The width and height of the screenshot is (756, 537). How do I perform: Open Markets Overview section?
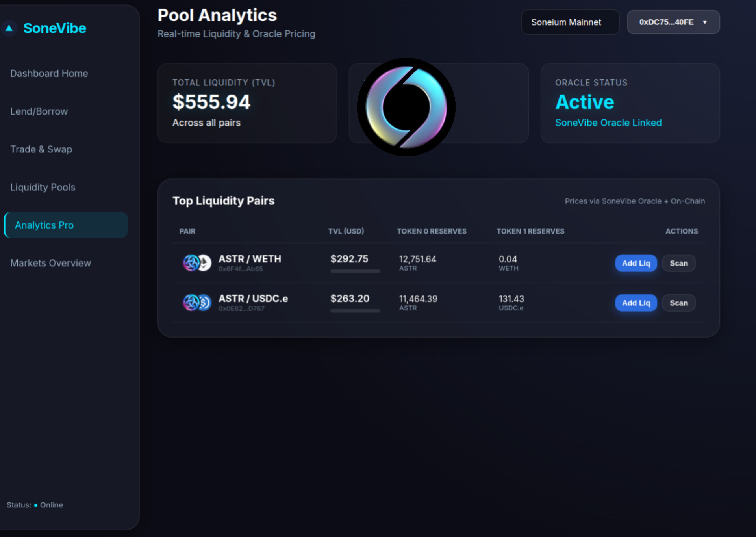tap(50, 263)
